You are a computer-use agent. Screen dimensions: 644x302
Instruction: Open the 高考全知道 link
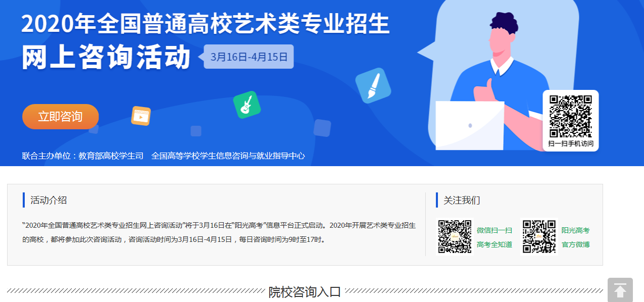[494, 244]
